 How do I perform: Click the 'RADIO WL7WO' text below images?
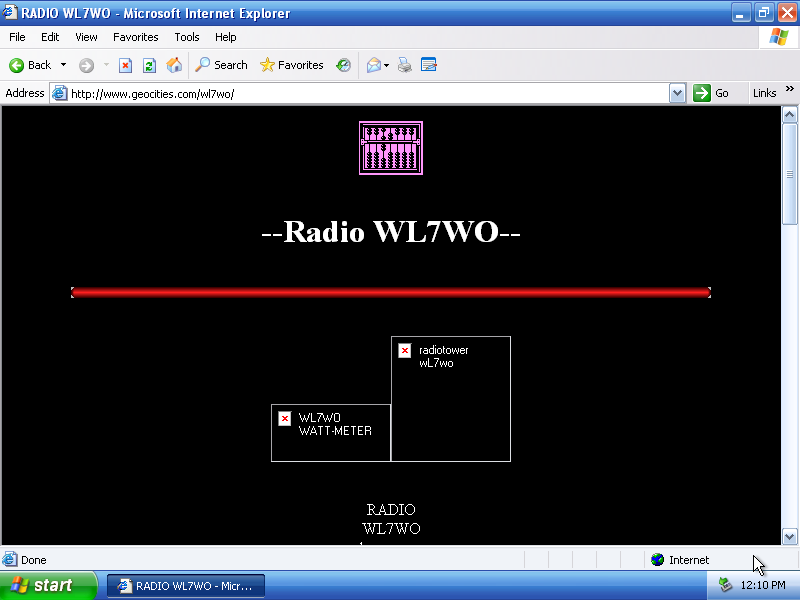(x=391, y=519)
